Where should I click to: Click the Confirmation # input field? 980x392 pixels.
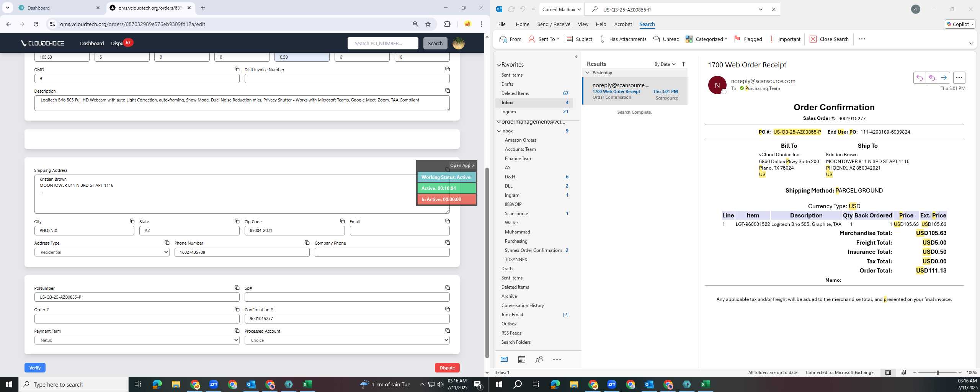coord(347,318)
